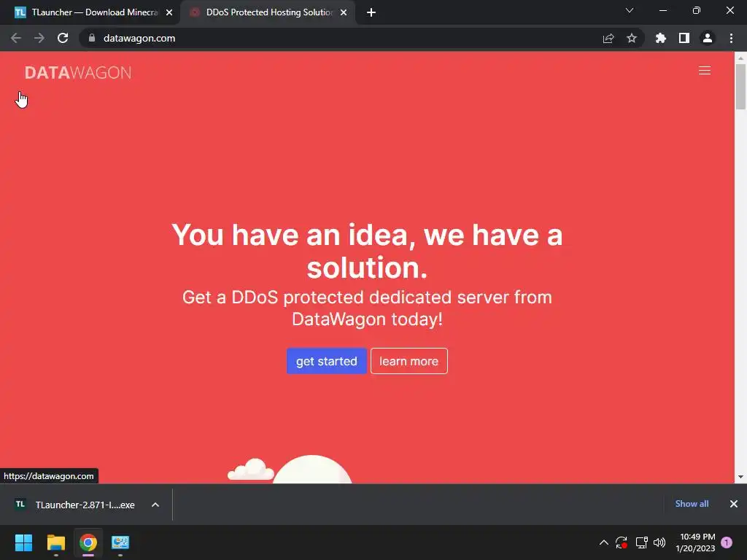Open the Control Panel taskbar app
The width and height of the screenshot is (747, 560).
pyautogui.click(x=120, y=542)
